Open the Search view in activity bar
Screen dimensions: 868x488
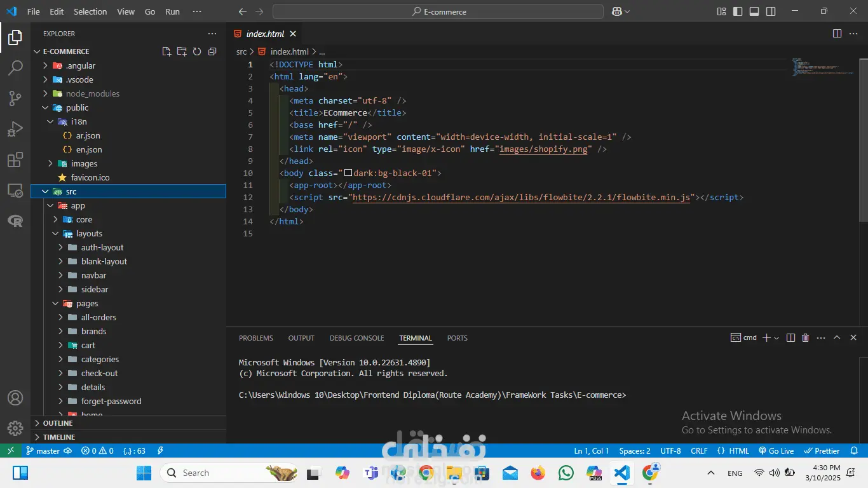(x=15, y=68)
